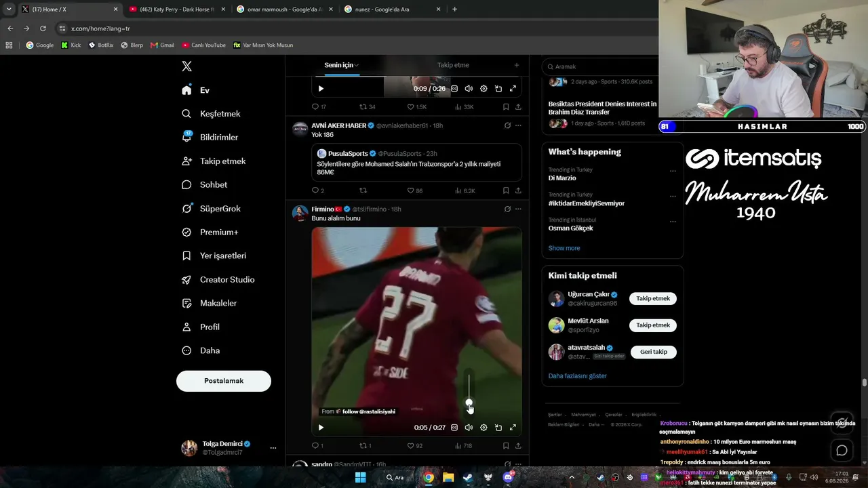Bookmark the AVNİ AKER HABER post
The image size is (868, 488).
(506, 190)
